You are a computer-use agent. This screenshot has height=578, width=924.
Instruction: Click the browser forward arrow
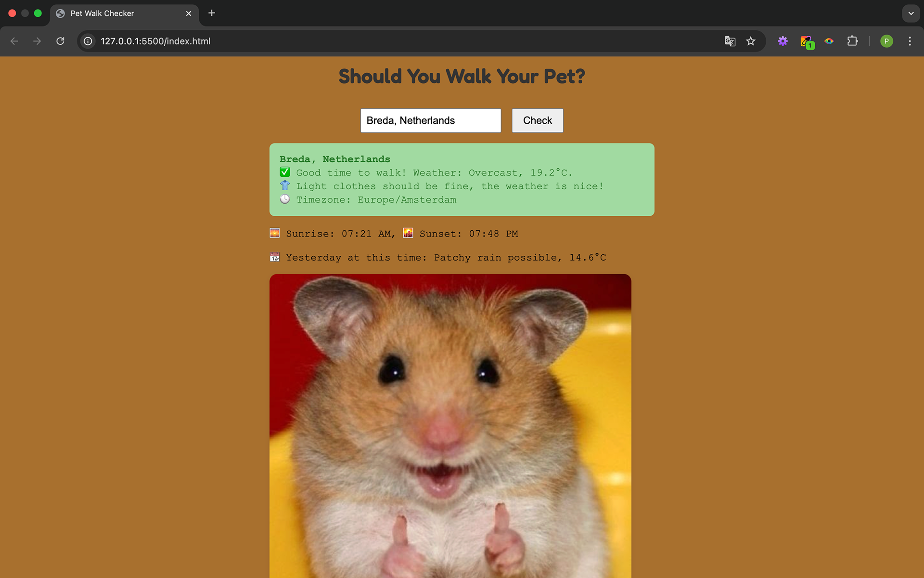coord(37,41)
